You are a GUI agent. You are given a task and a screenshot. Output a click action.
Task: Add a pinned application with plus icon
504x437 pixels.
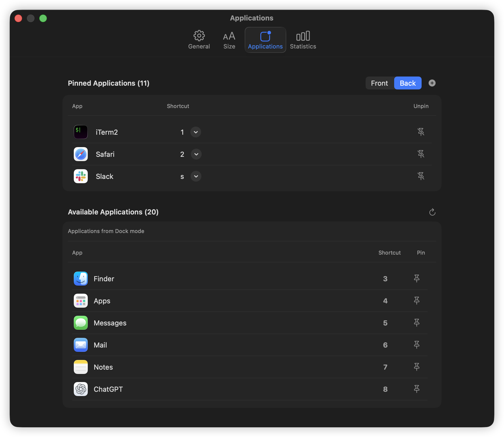[432, 83]
